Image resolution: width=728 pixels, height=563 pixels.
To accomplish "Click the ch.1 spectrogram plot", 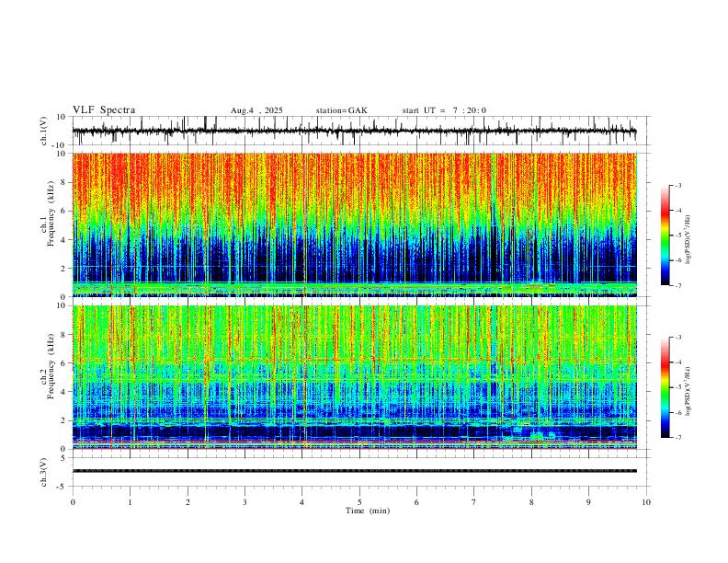I will pyautogui.click(x=355, y=224).
